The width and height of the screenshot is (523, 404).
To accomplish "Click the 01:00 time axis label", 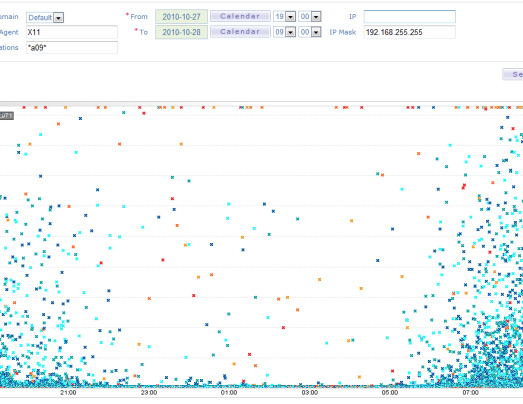I will click(x=229, y=393).
